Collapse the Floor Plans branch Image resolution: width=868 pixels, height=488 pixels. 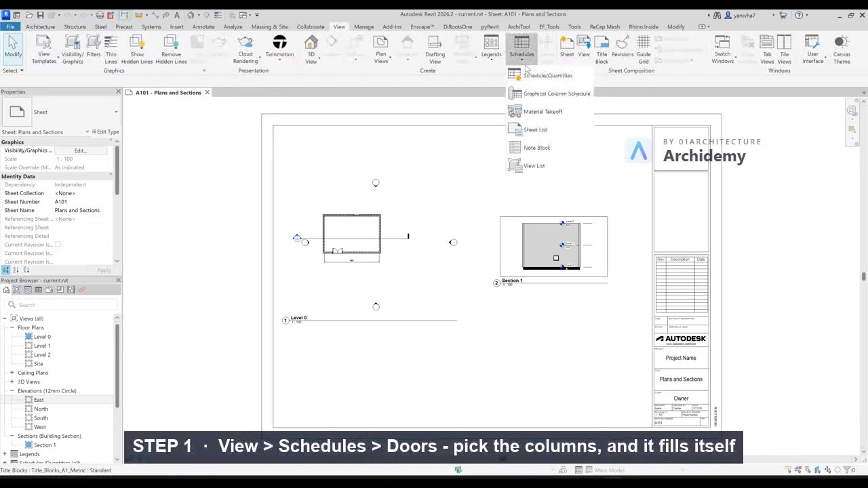12,327
